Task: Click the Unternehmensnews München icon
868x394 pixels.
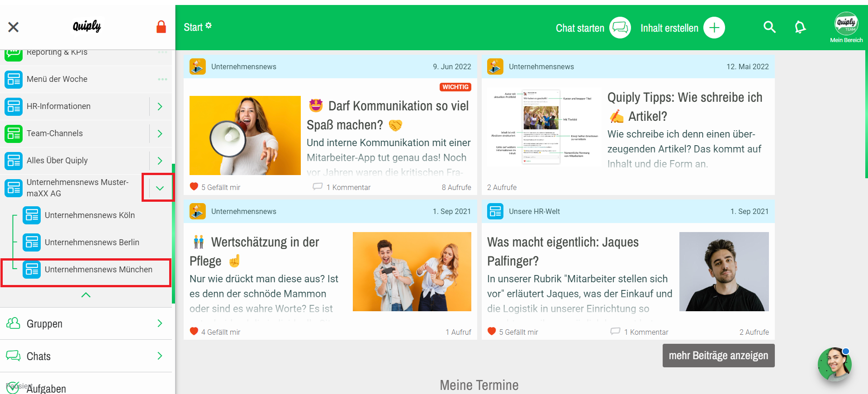Action: click(32, 270)
